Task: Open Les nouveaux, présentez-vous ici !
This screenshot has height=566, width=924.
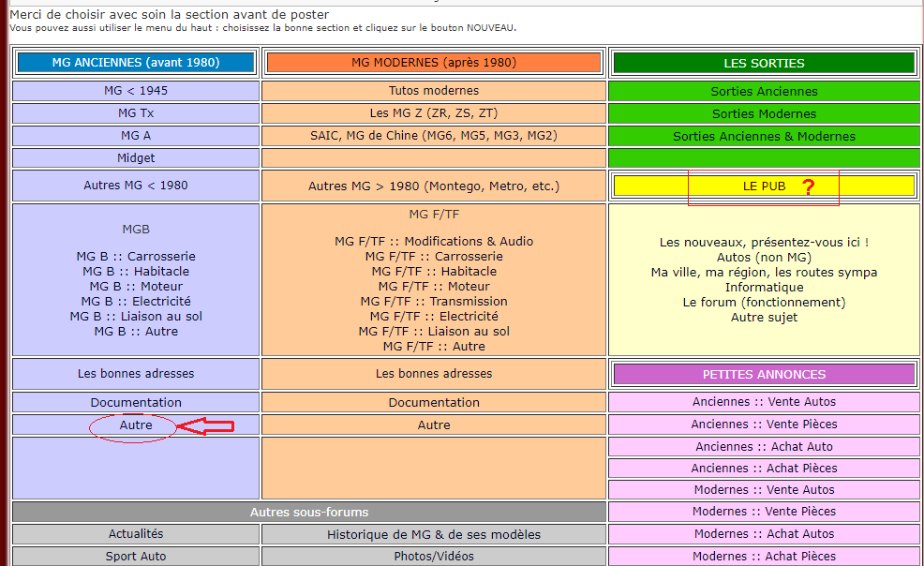Action: tap(764, 242)
